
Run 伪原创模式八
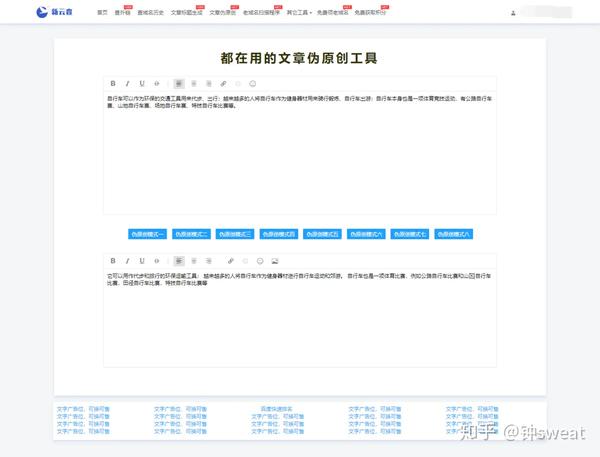[x=453, y=234]
